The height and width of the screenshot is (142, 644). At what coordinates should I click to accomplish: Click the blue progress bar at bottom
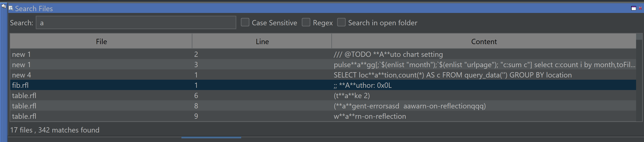211,138
